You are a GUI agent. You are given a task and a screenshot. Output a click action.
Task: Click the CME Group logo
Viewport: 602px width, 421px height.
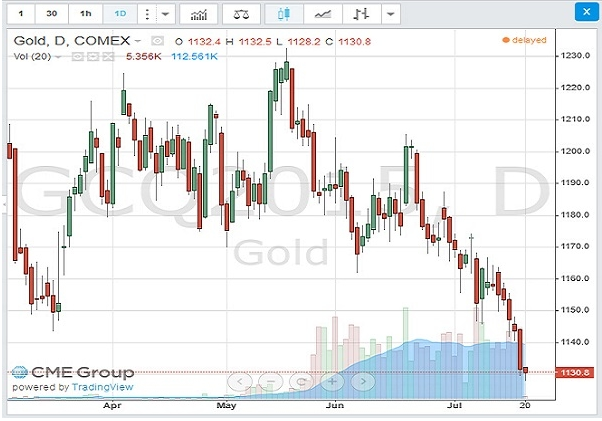point(73,372)
